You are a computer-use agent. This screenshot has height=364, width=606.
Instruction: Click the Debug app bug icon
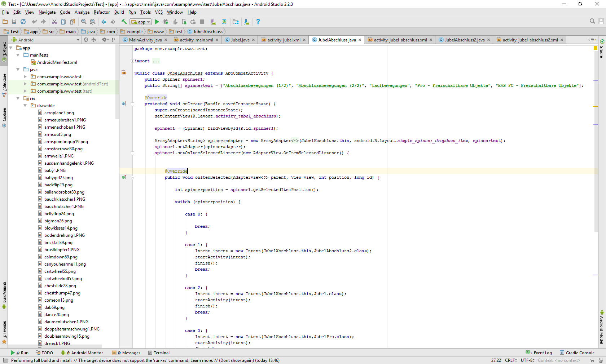click(166, 22)
